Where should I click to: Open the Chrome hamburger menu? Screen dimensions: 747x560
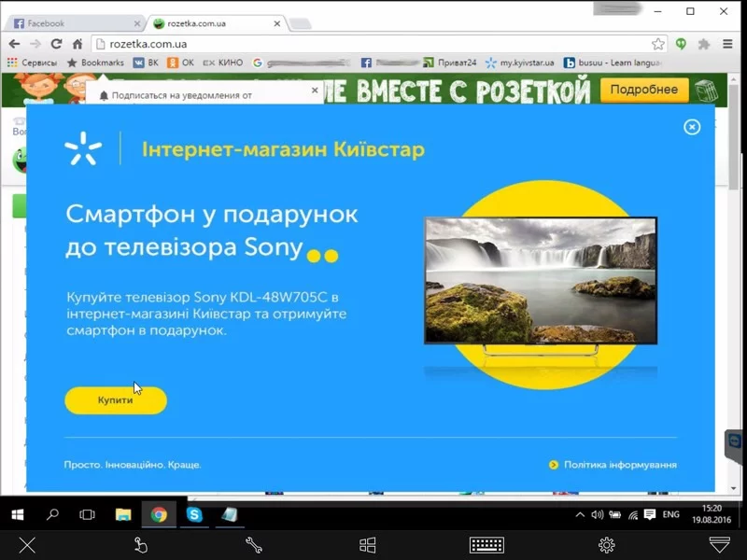[727, 44]
